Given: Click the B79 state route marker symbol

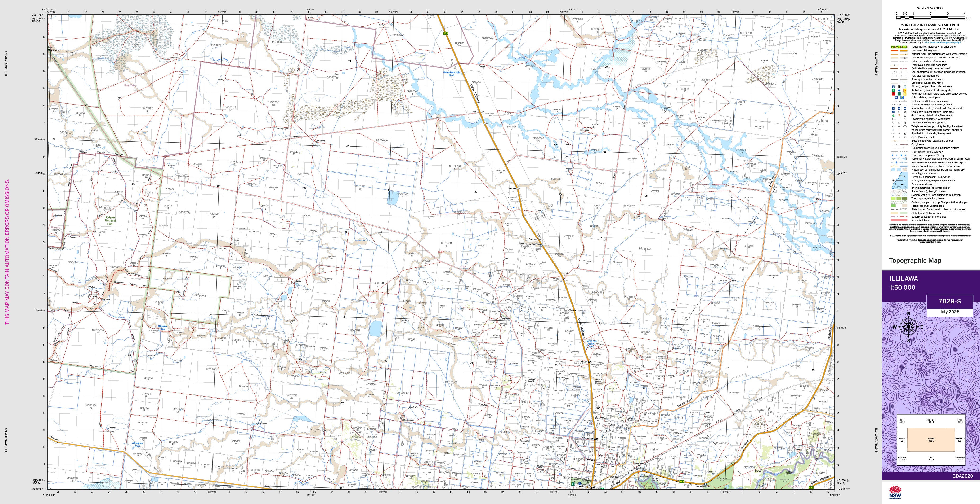Looking at the screenshot, I should tap(905, 47).
